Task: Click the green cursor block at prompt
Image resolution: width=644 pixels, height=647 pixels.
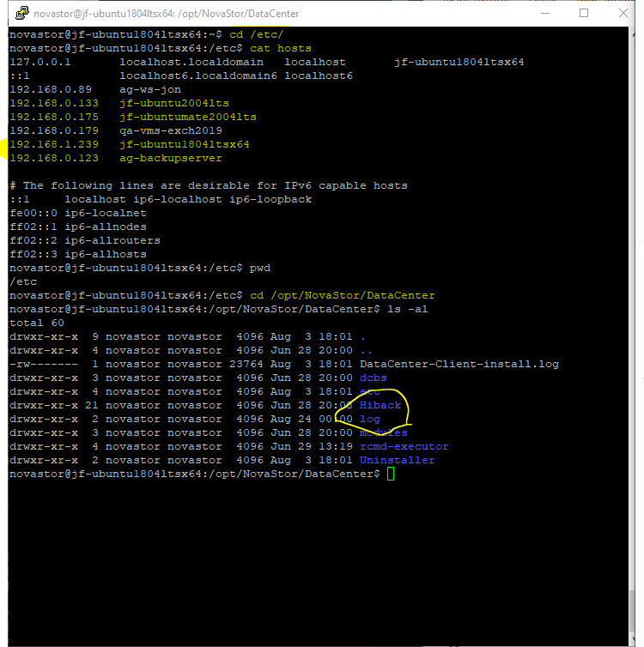Action: [391, 474]
